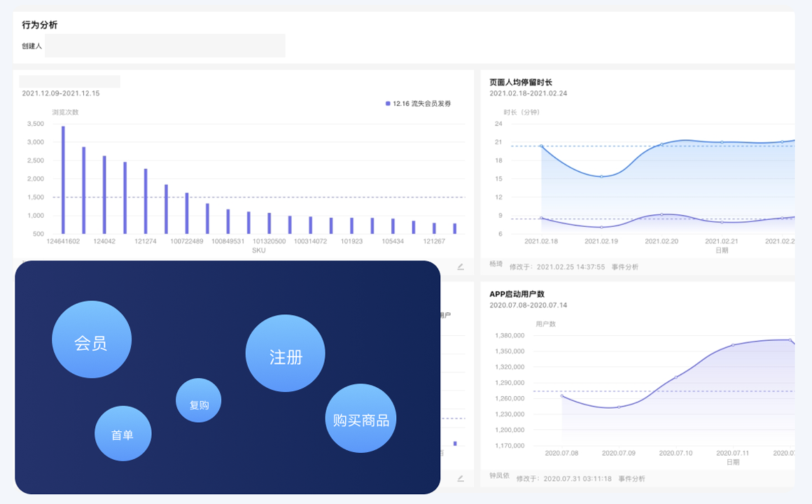The height and width of the screenshot is (504, 812).
Task: Click the edit pencil icon under the SKU bar chart
Action: [460, 267]
